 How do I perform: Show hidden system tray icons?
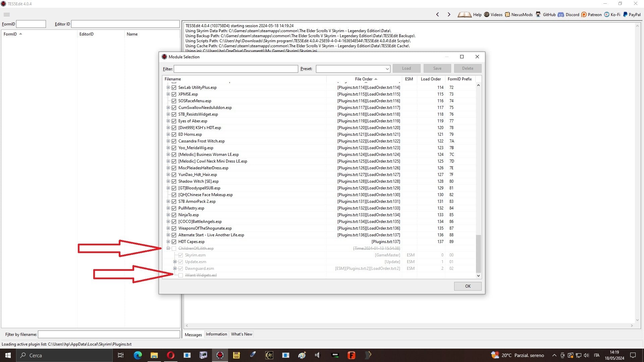pos(554,355)
